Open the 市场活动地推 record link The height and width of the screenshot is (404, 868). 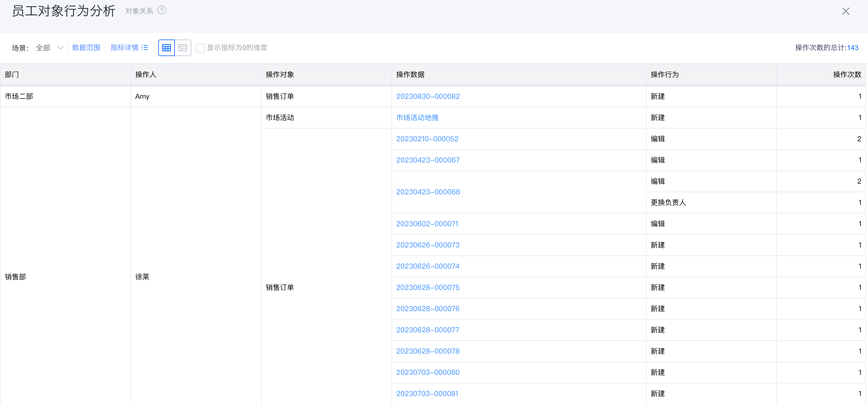coord(417,117)
